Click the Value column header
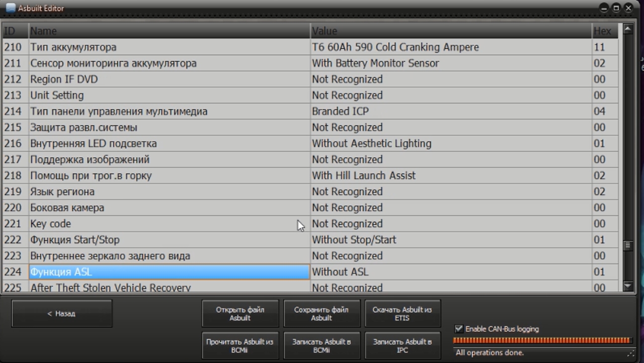The width and height of the screenshot is (644, 363). (x=450, y=31)
